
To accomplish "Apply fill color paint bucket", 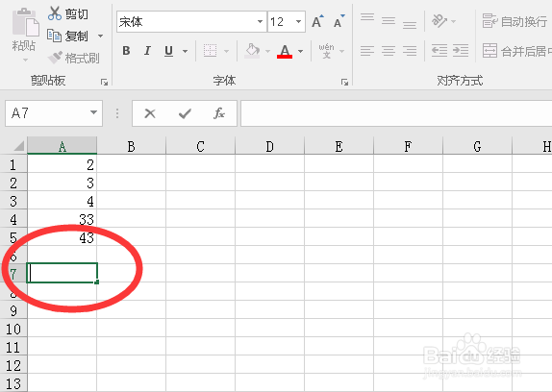I will (x=252, y=51).
